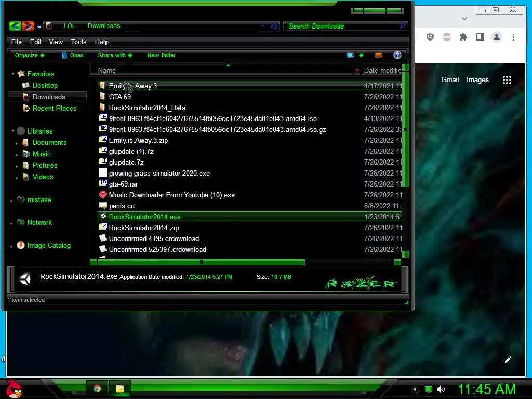Click the Downloads breadcrumb in the address bar
This screenshot has width=532, height=399.
click(104, 26)
